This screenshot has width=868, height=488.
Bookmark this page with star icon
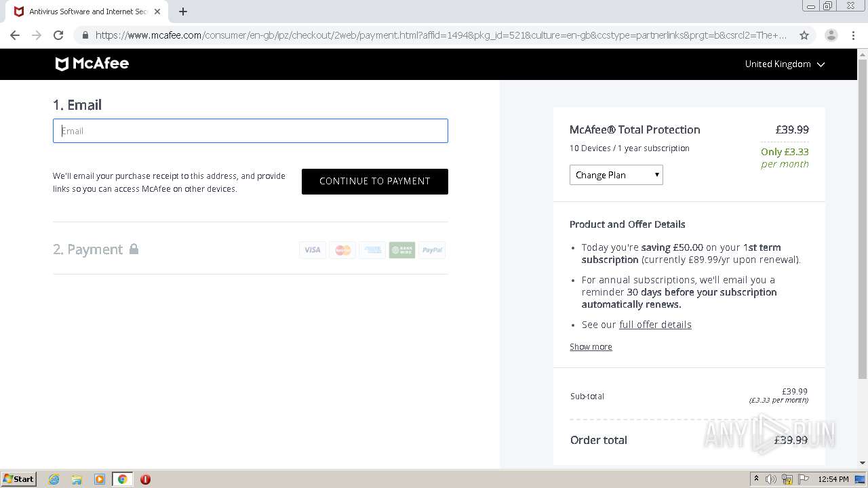pyautogui.click(x=804, y=35)
